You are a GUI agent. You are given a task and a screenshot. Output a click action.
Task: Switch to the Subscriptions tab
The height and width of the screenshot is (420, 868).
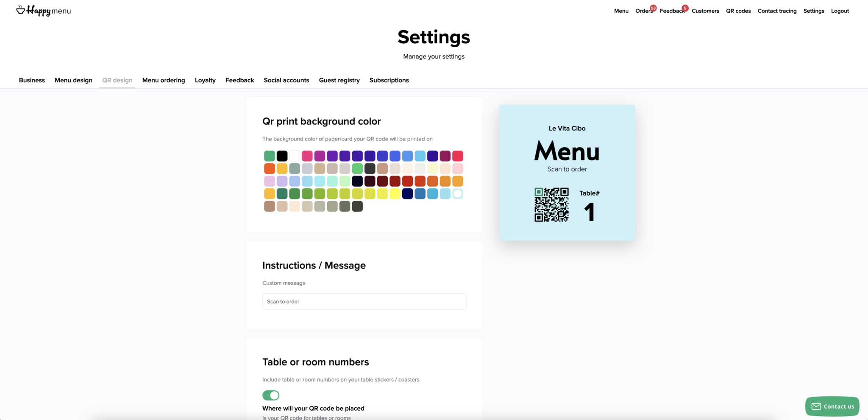tap(389, 80)
